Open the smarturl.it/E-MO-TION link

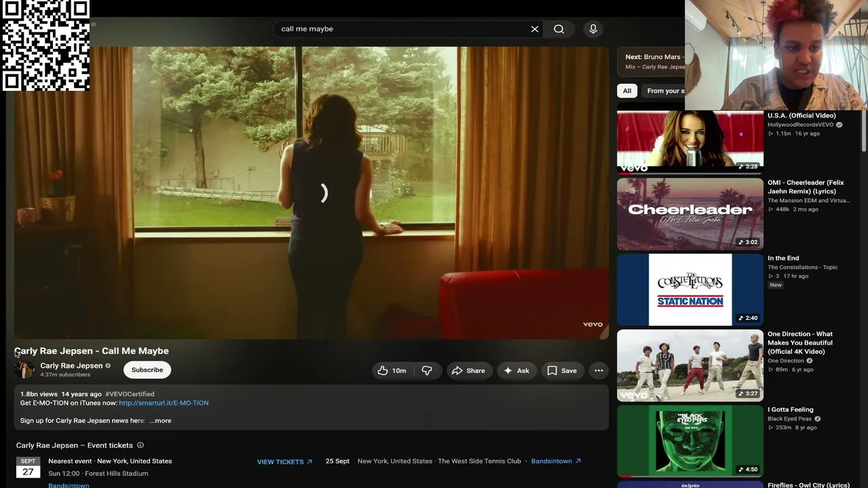pyautogui.click(x=163, y=403)
